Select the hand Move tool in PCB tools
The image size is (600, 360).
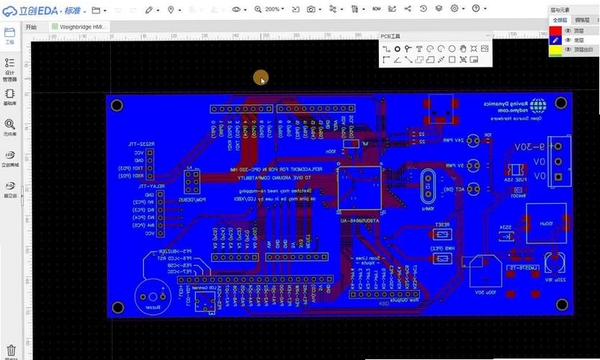(x=463, y=49)
